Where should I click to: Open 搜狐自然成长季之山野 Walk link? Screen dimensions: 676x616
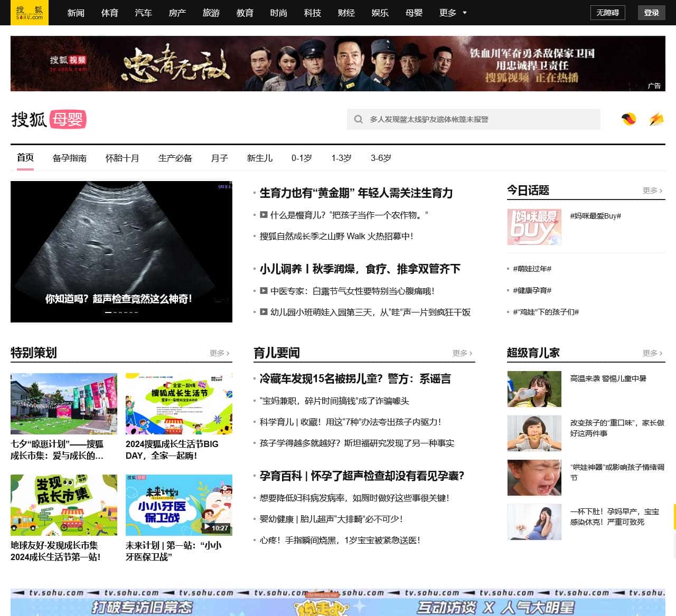[x=336, y=236]
